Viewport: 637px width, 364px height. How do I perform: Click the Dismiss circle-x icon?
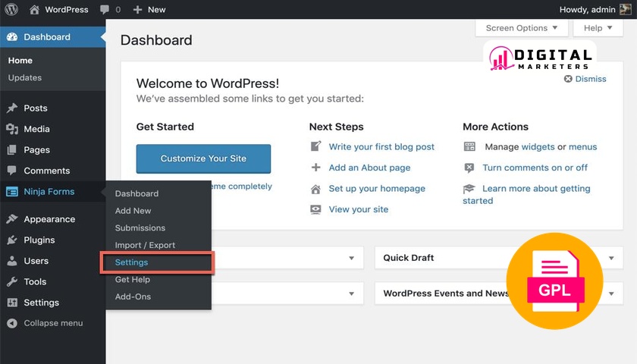click(568, 79)
